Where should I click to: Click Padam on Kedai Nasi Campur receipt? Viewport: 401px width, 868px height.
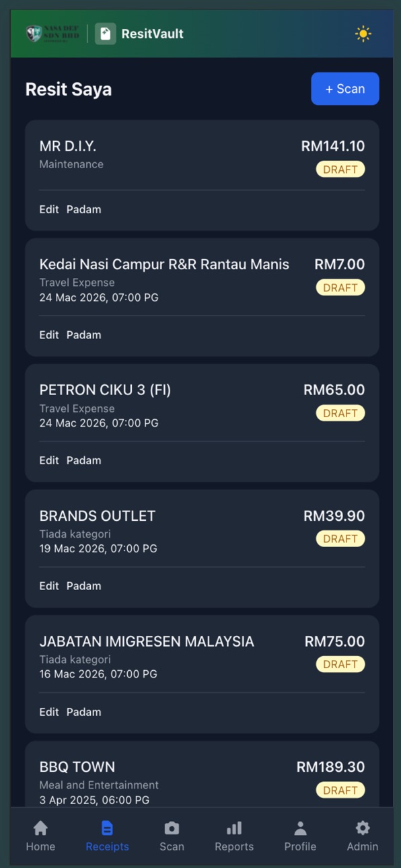tap(84, 335)
